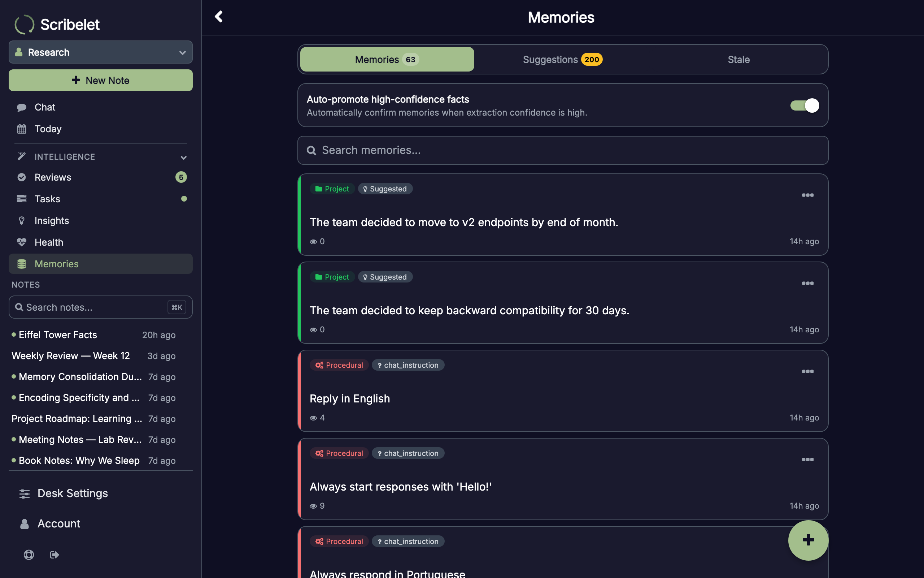Switch to the Memories tab

click(x=387, y=59)
